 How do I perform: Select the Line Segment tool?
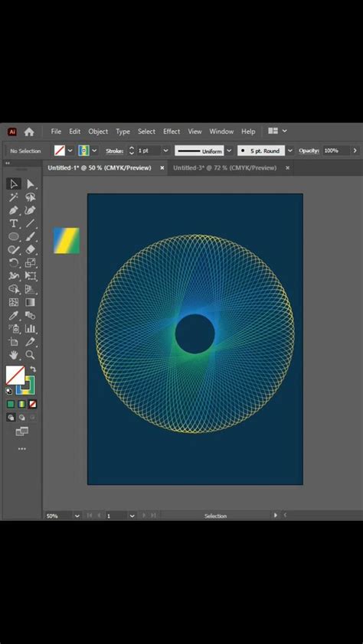pyautogui.click(x=30, y=223)
